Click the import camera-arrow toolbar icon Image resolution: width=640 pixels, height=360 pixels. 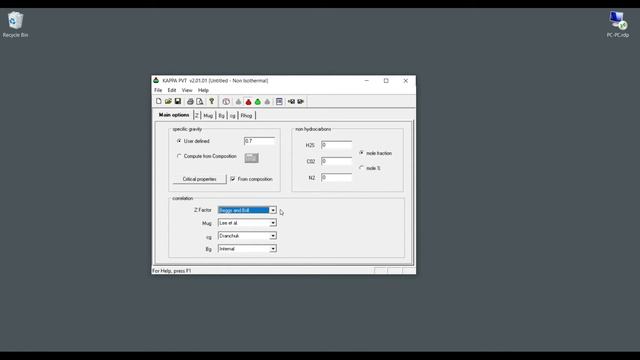tap(291, 101)
